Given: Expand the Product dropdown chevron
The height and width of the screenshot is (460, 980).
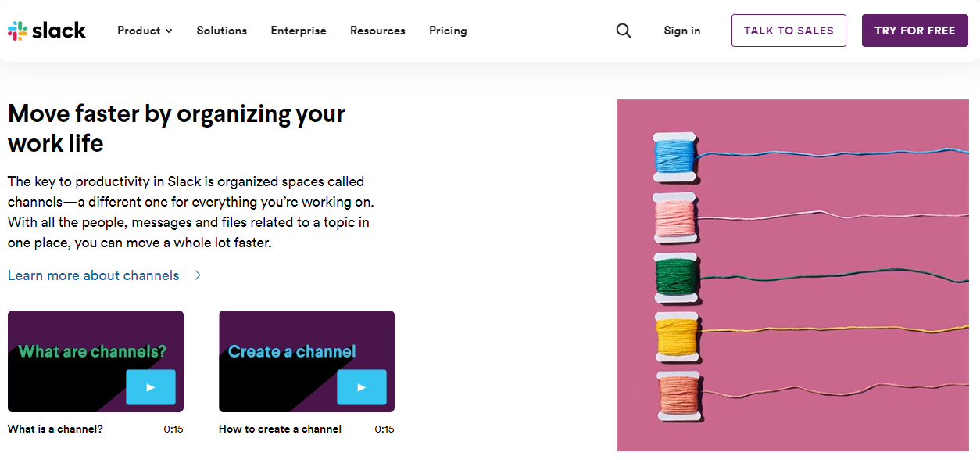Looking at the screenshot, I should click(x=169, y=31).
